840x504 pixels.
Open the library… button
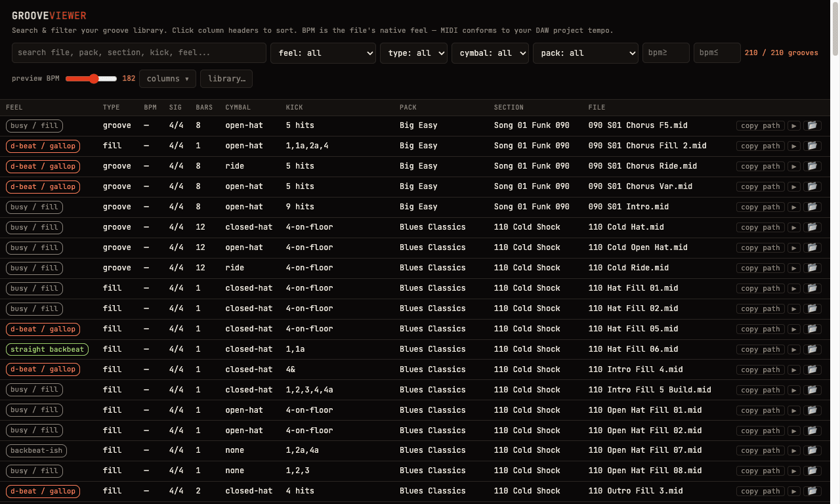click(x=226, y=79)
